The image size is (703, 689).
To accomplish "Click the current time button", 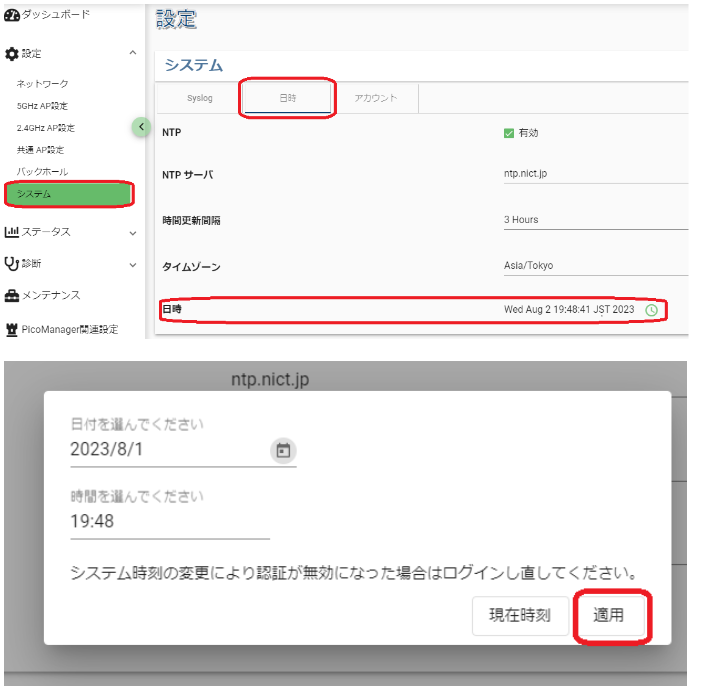I will (x=520, y=615).
